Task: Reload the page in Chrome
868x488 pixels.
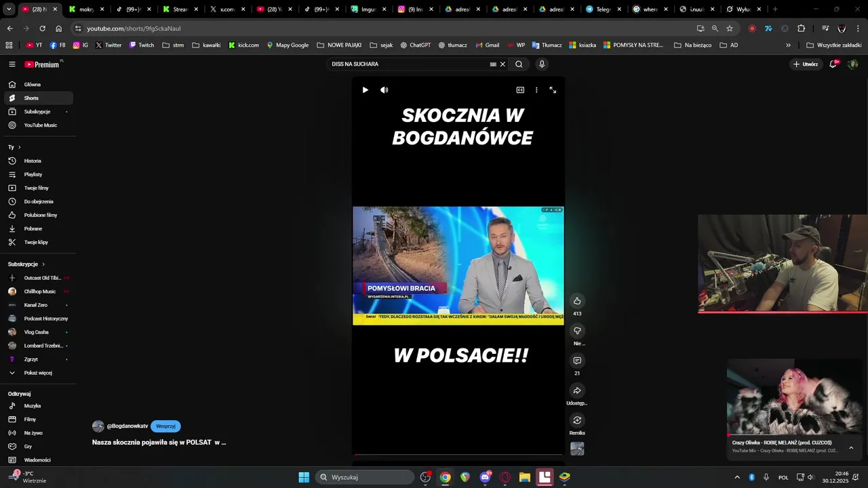Action: (42, 28)
